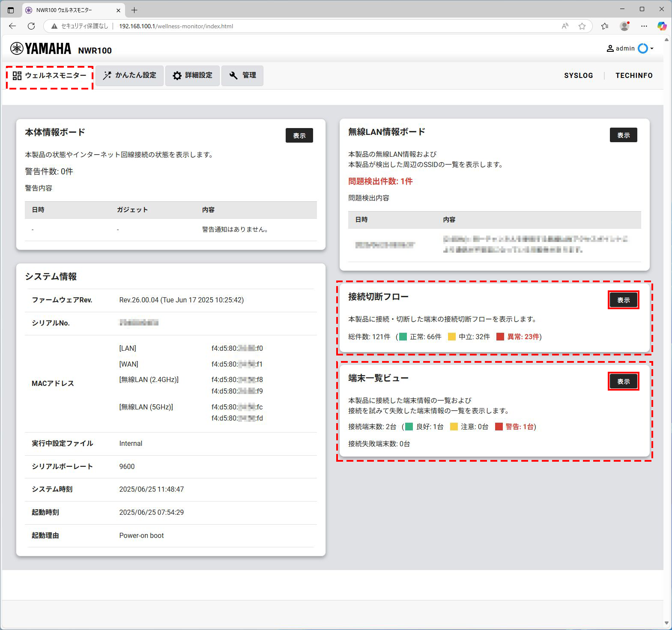The height and width of the screenshot is (630, 672).
Task: Click the magic wand icon on かんたん設定
Action: point(107,75)
